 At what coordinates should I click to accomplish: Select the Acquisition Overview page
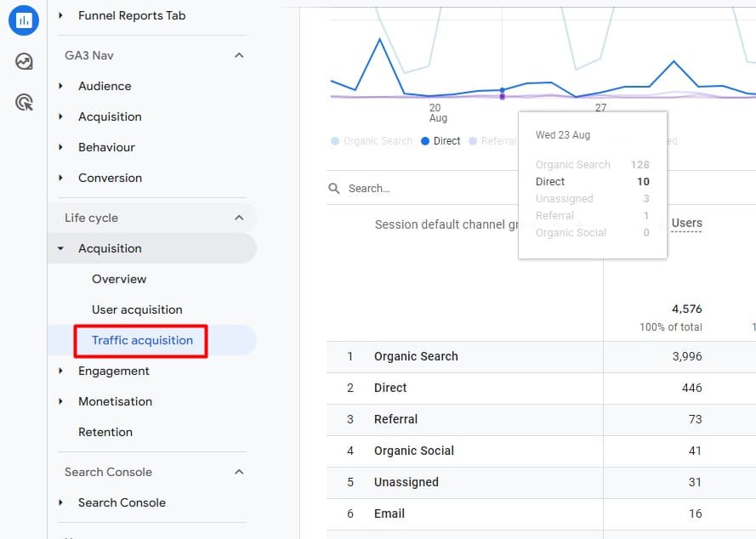(119, 279)
